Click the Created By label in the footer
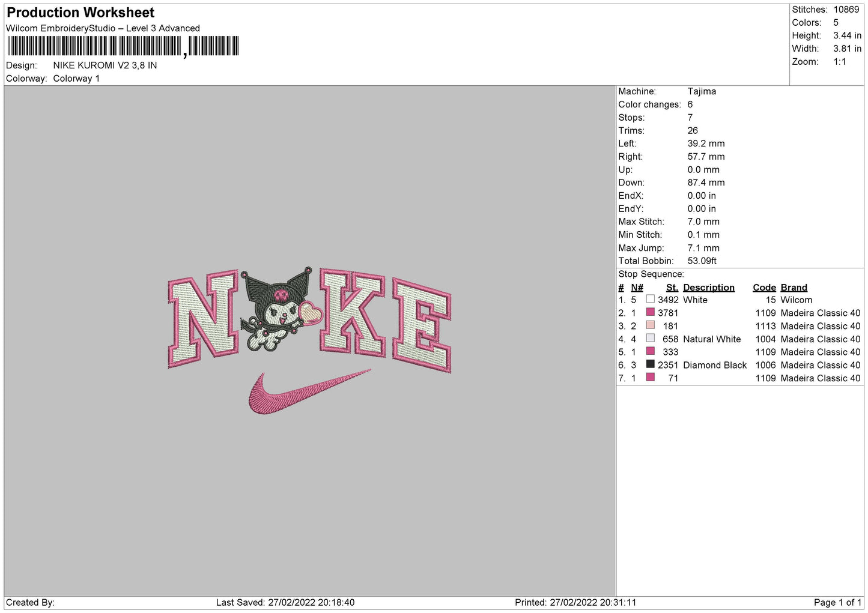This screenshot has width=868, height=613. coord(30,603)
